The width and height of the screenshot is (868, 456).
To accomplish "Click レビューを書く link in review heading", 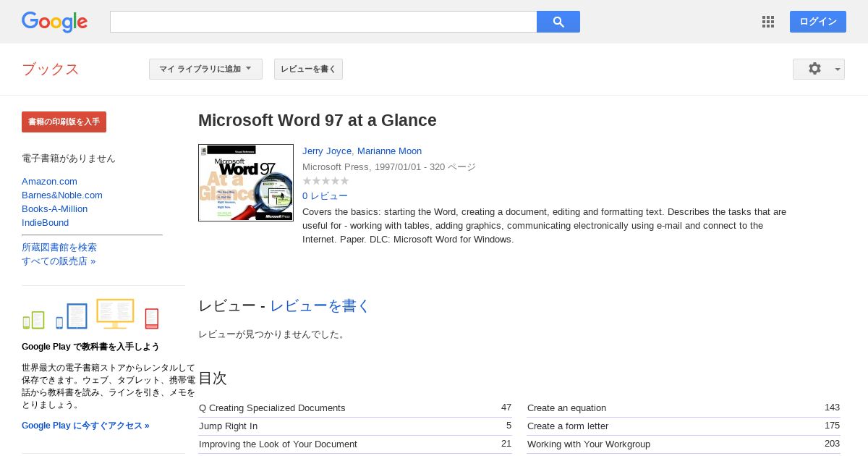I will (320, 305).
